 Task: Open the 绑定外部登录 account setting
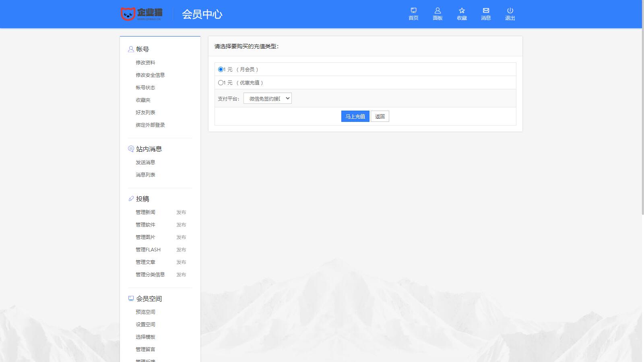tap(150, 125)
